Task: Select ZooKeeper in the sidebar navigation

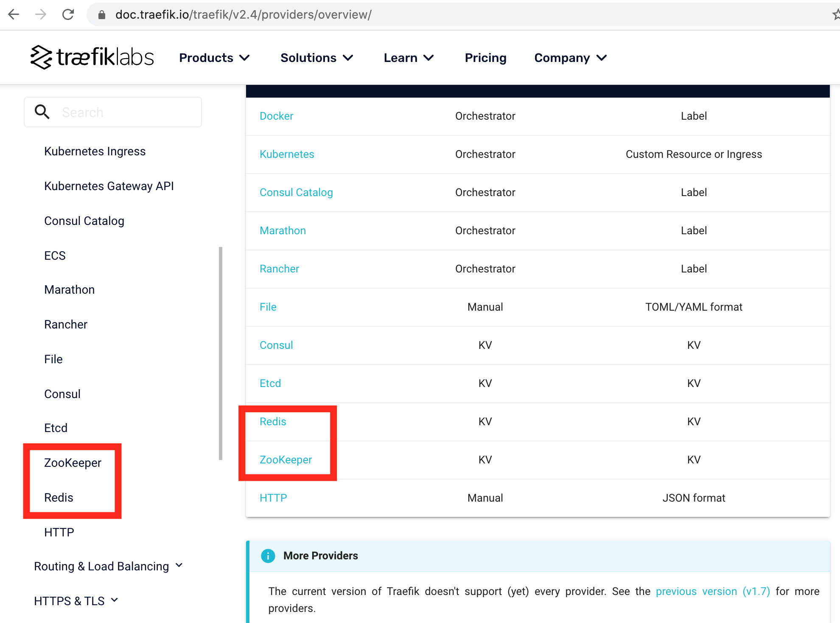Action: (73, 463)
